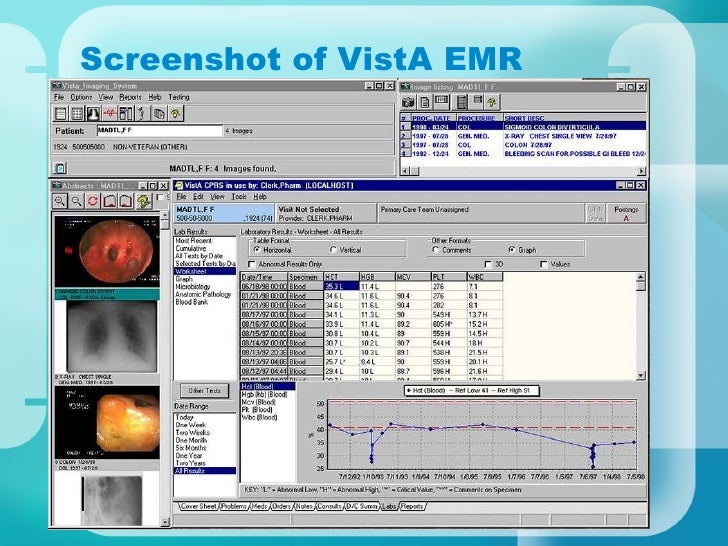
Task: Click the small stacked rows icon in Image listing
Action: point(477,100)
